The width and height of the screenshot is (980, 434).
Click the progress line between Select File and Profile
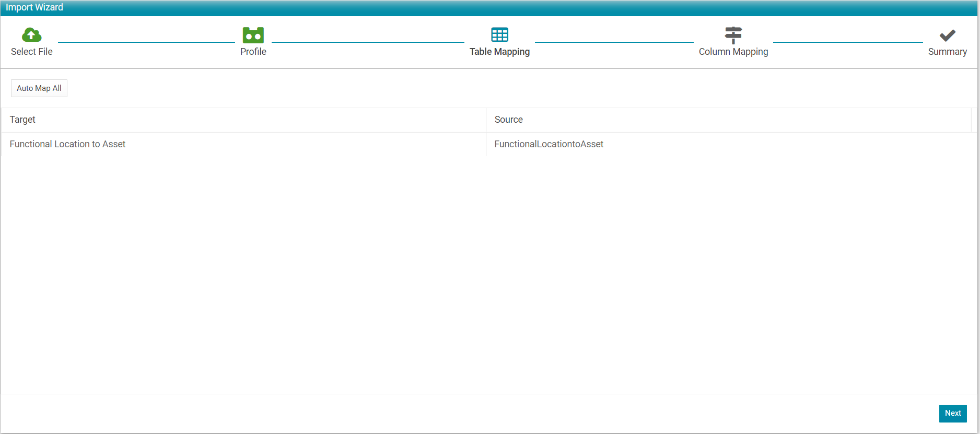(146, 42)
